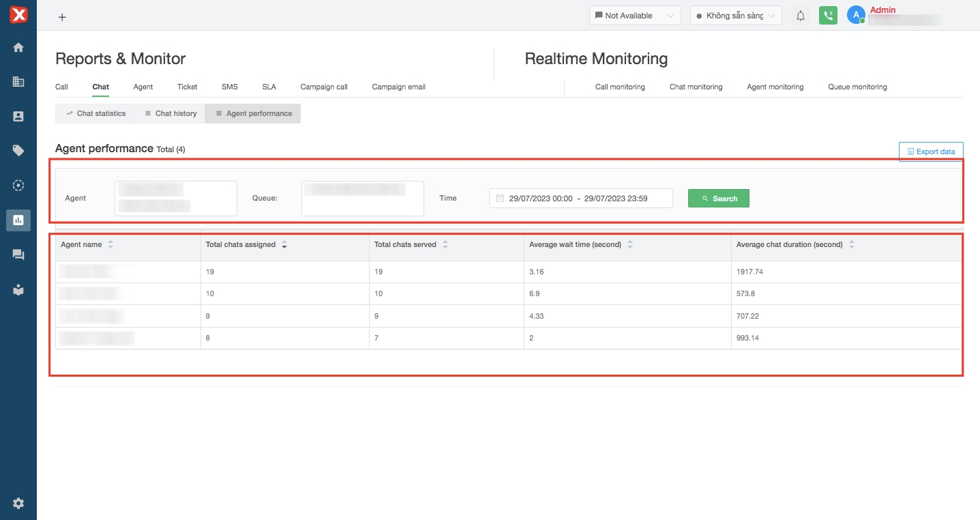Open the Queue filter dropdown

[362, 199]
